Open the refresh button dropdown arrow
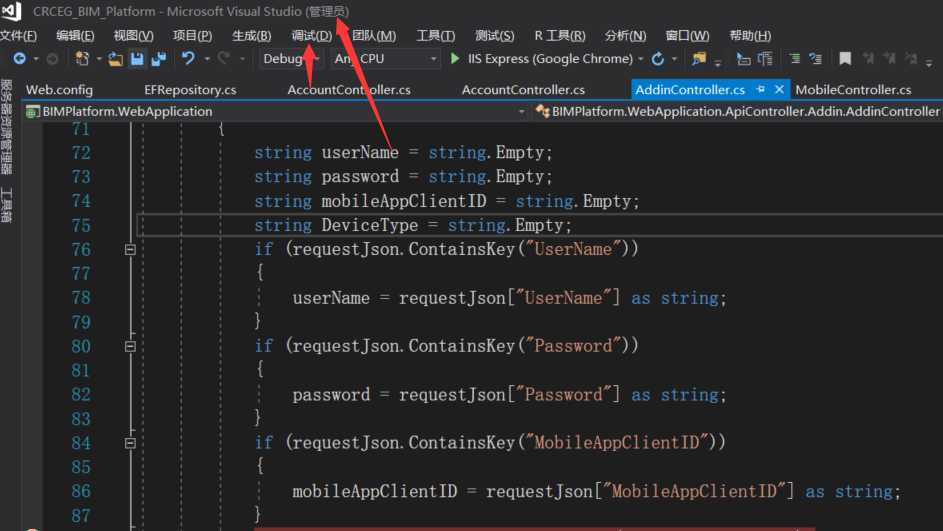Image resolution: width=943 pixels, height=531 pixels. click(x=674, y=59)
